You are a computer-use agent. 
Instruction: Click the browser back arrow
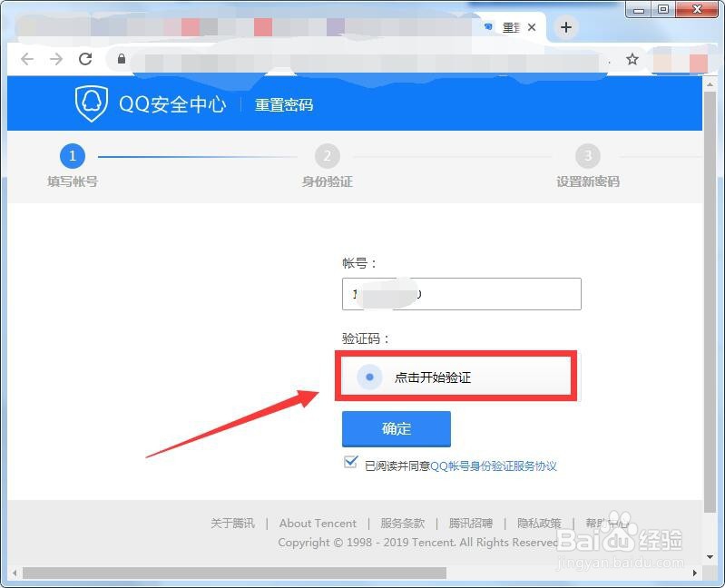point(27,59)
